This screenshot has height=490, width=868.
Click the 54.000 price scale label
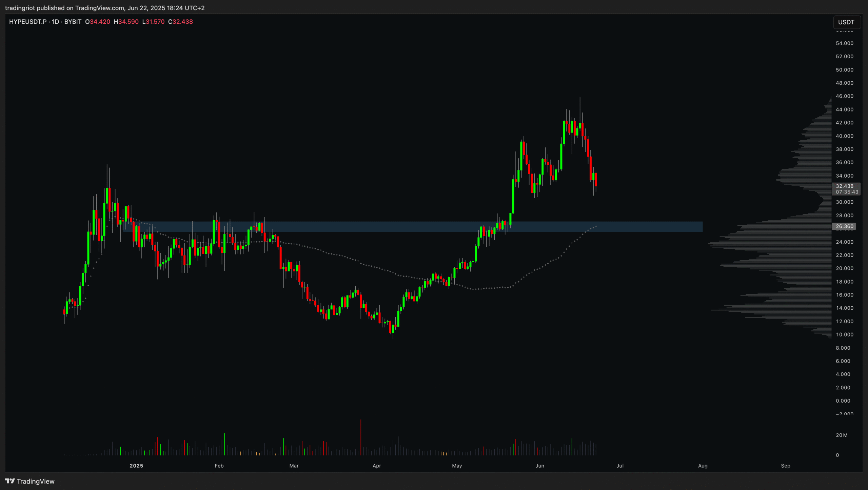click(x=845, y=43)
